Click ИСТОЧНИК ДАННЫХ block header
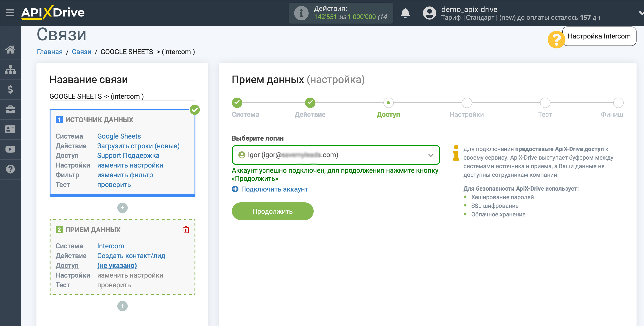 (x=99, y=120)
